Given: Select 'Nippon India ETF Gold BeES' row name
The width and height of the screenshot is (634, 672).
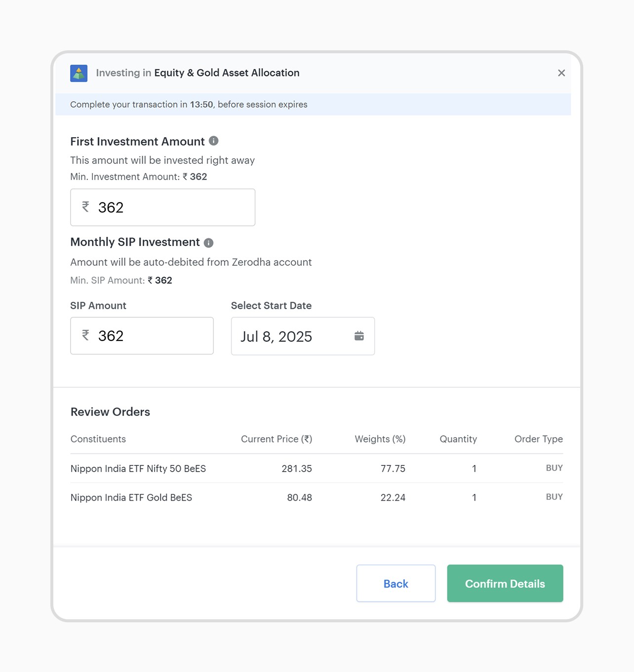Looking at the screenshot, I should [131, 497].
